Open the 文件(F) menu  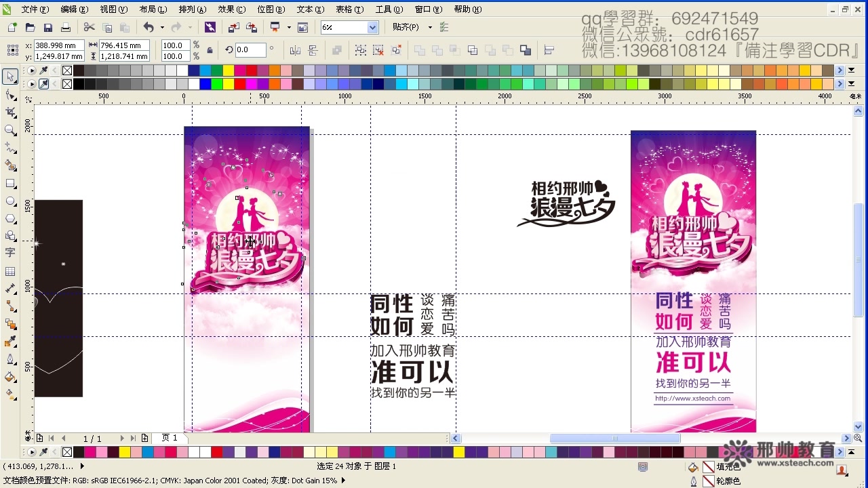coord(35,9)
